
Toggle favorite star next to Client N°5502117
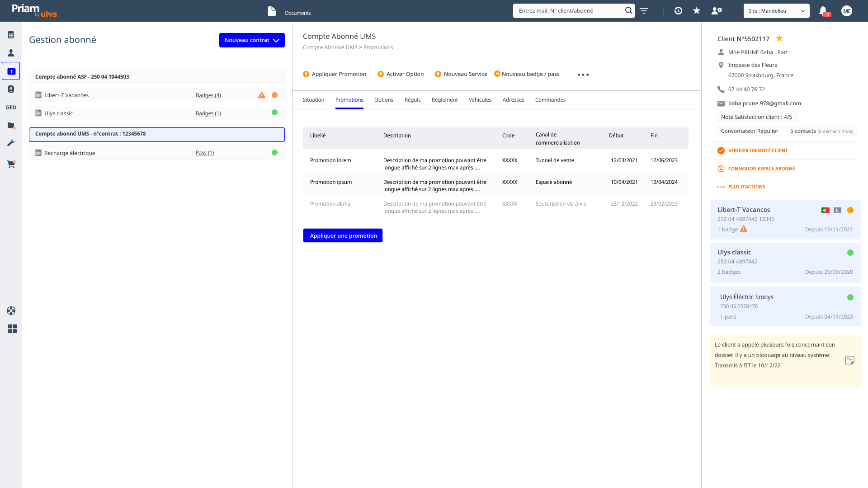pyautogui.click(x=779, y=38)
